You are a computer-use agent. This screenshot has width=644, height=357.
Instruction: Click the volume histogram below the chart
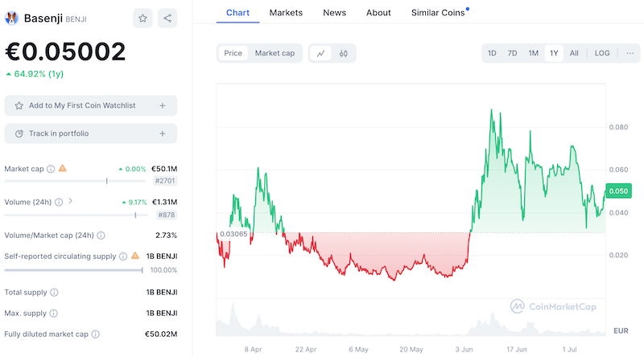[411, 320]
